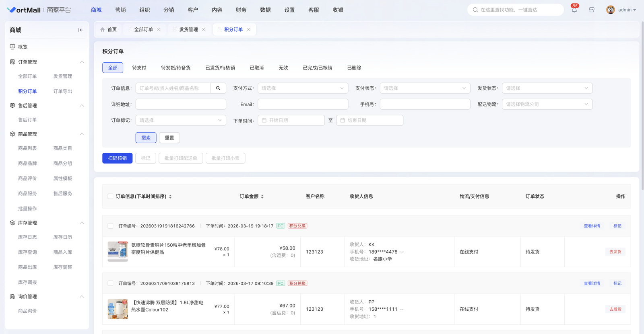Click the calcium tablet product thumbnail
The height and width of the screenshot is (334, 644).
118,251
